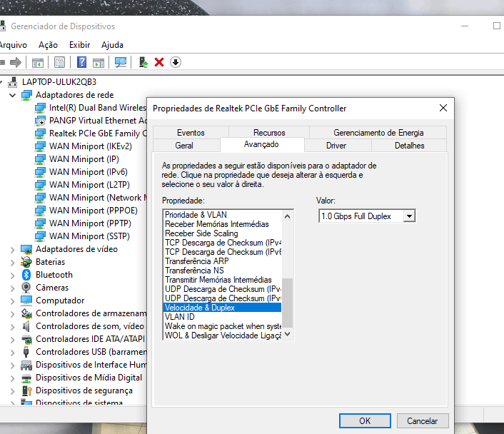This screenshot has height=434, width=504.
Task: Click the properties sheet toolbar icon
Action: [59, 62]
